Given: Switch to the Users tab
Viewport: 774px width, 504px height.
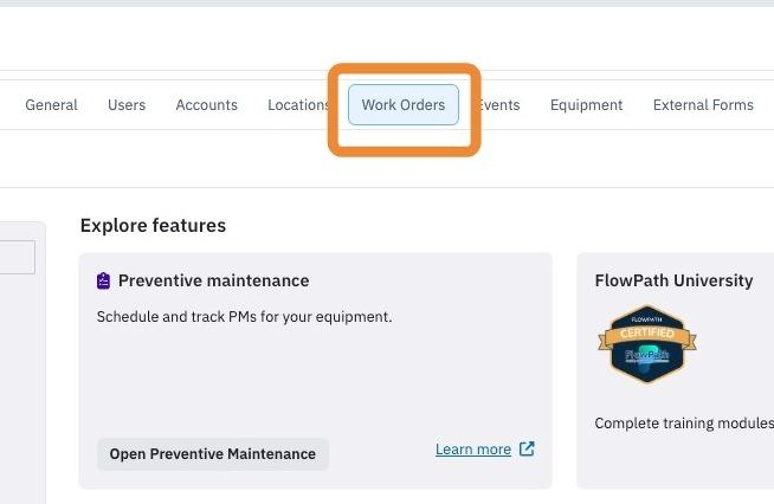Looking at the screenshot, I should click(127, 105).
